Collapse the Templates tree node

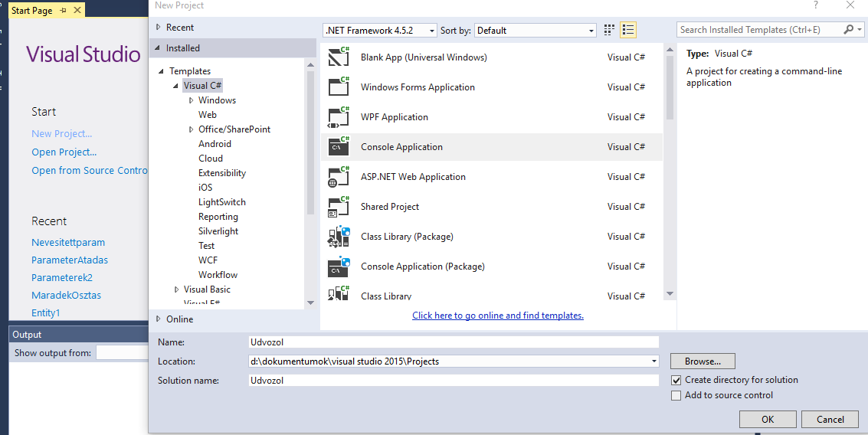pos(162,70)
